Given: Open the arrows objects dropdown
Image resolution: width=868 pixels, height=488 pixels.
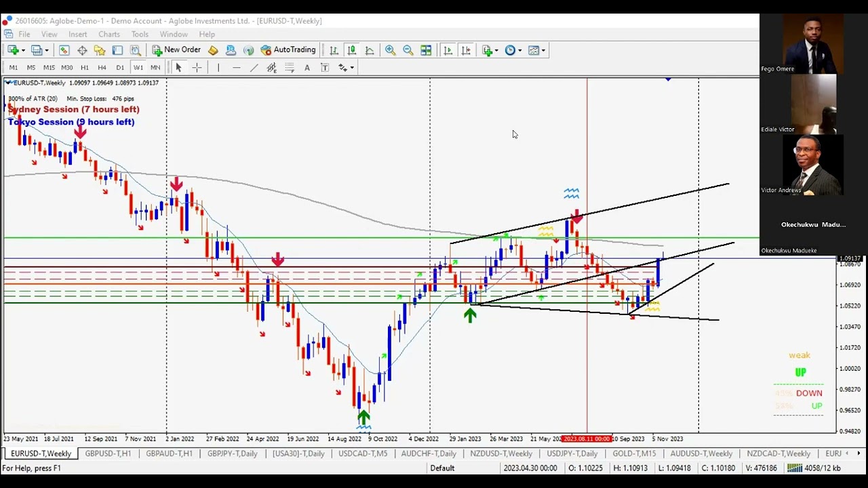Looking at the screenshot, I should coord(347,68).
